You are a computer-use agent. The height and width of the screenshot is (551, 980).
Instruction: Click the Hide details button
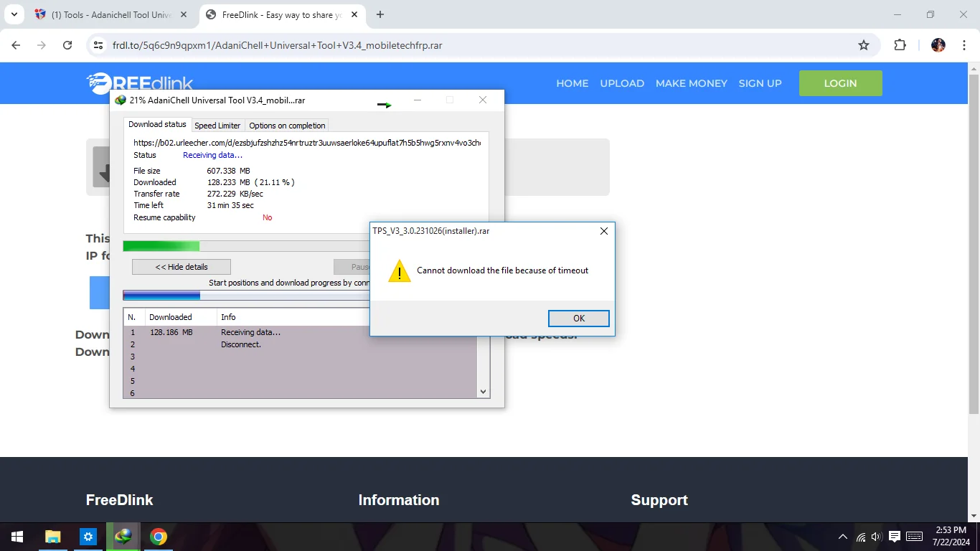coord(182,267)
